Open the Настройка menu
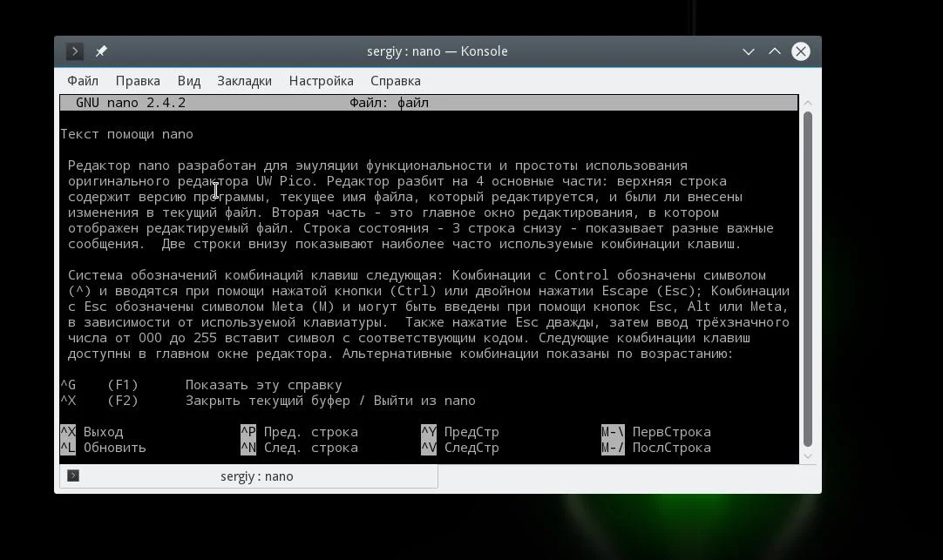Viewport: 943px width, 560px height. click(x=321, y=80)
